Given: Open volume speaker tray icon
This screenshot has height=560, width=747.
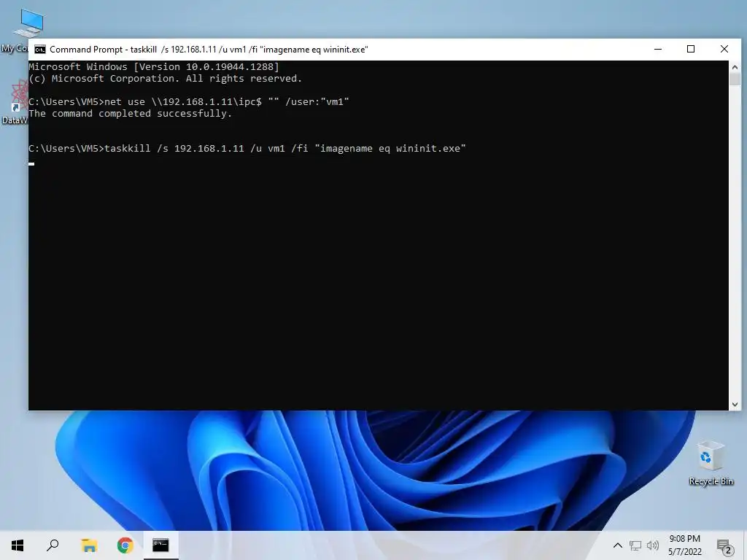Looking at the screenshot, I should click(x=653, y=545).
